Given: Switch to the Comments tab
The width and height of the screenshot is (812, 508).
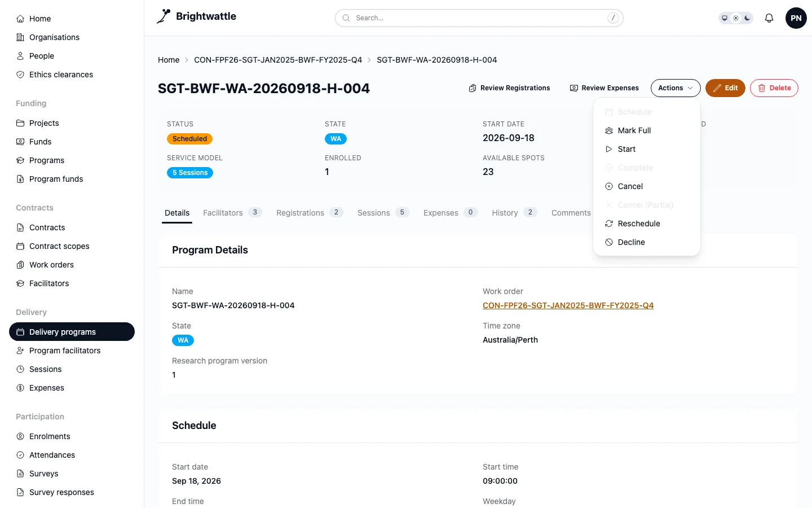Looking at the screenshot, I should click(x=571, y=213).
